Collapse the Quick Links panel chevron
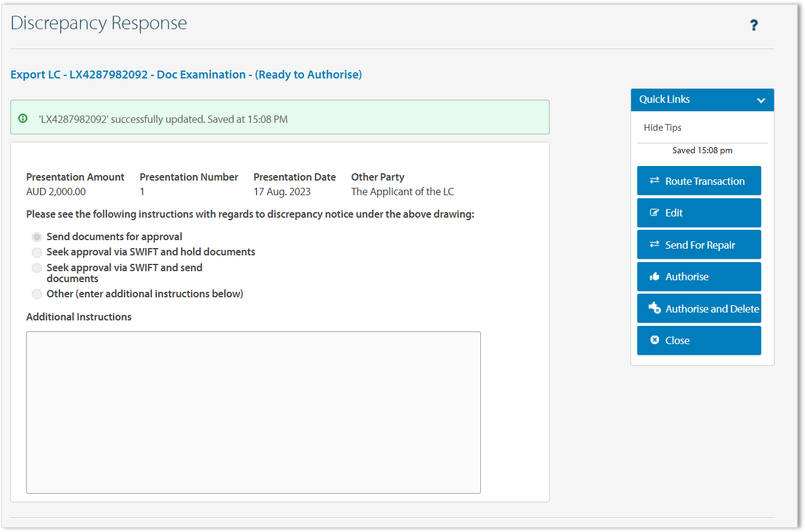The image size is (805, 532). click(761, 100)
